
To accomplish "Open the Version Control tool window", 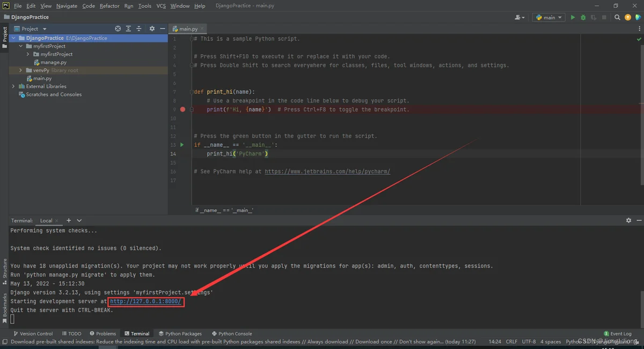I will pyautogui.click(x=33, y=333).
